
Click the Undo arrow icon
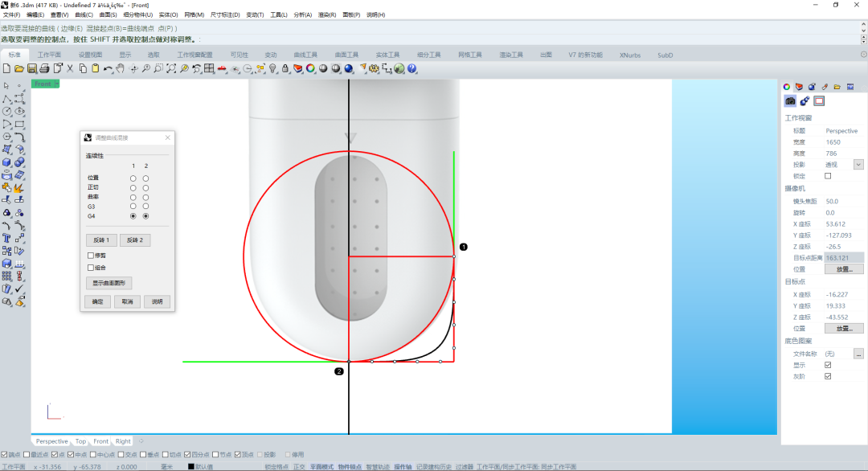(x=108, y=68)
